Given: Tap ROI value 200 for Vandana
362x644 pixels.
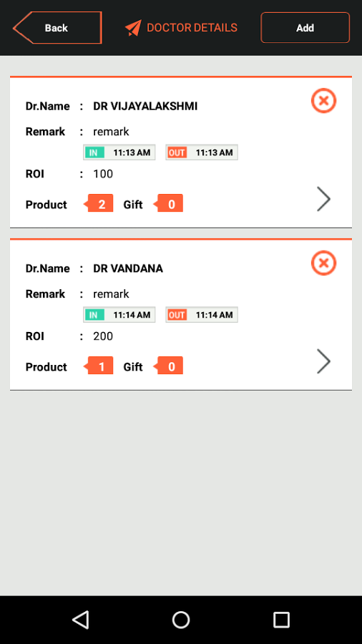Looking at the screenshot, I should pos(103,336).
